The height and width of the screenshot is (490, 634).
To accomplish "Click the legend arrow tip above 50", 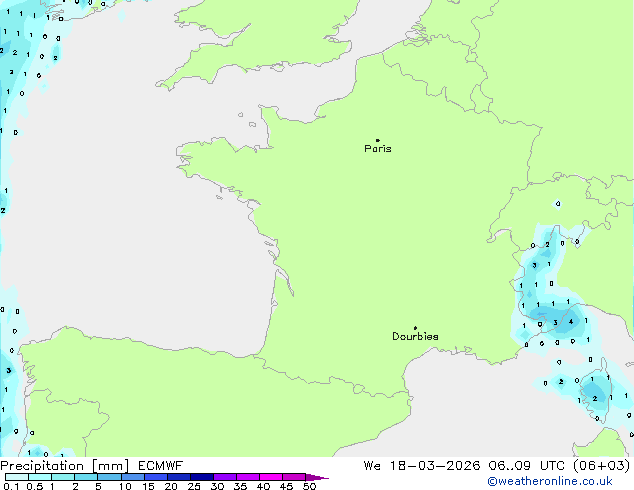I will [317, 478].
